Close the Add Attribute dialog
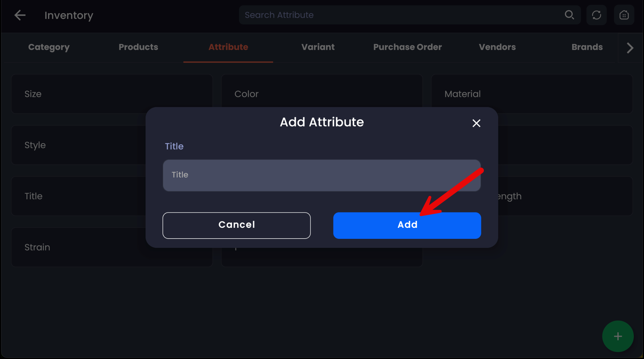The height and width of the screenshot is (359, 644). 476,123
